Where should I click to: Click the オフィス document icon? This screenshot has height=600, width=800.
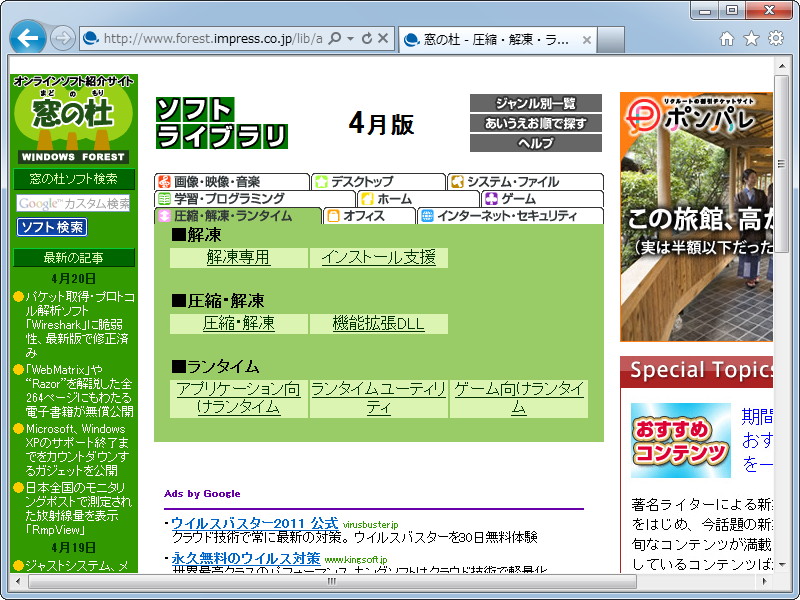pos(332,217)
